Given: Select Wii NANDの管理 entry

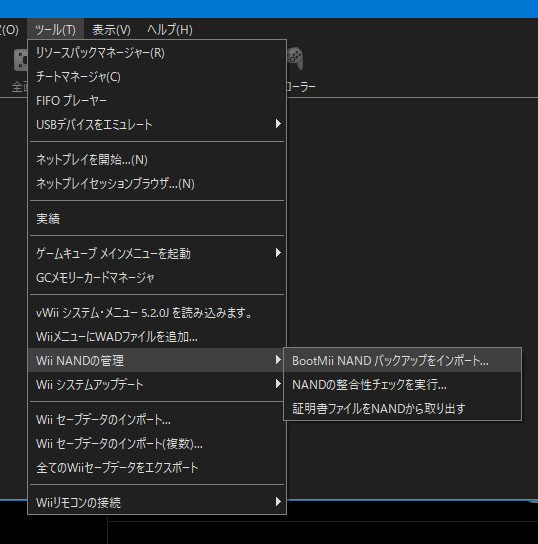Looking at the screenshot, I should pyautogui.click(x=157, y=360).
